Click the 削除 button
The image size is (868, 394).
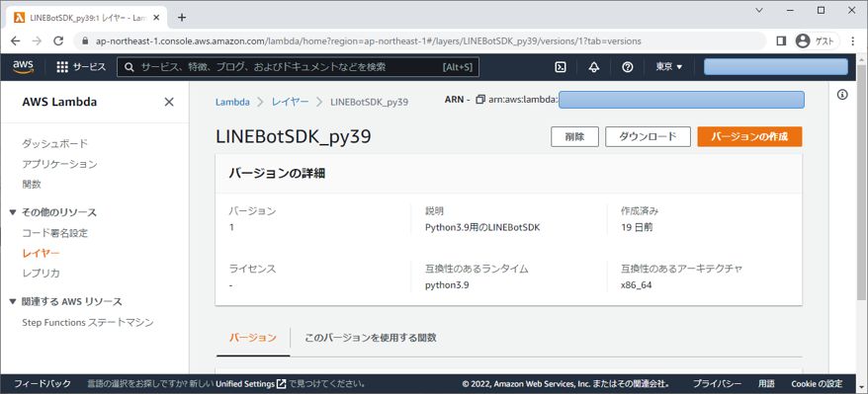[x=574, y=136]
